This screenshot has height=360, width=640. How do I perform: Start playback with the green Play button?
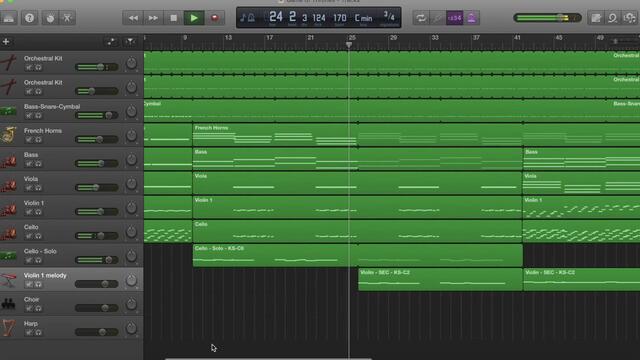coord(194,18)
